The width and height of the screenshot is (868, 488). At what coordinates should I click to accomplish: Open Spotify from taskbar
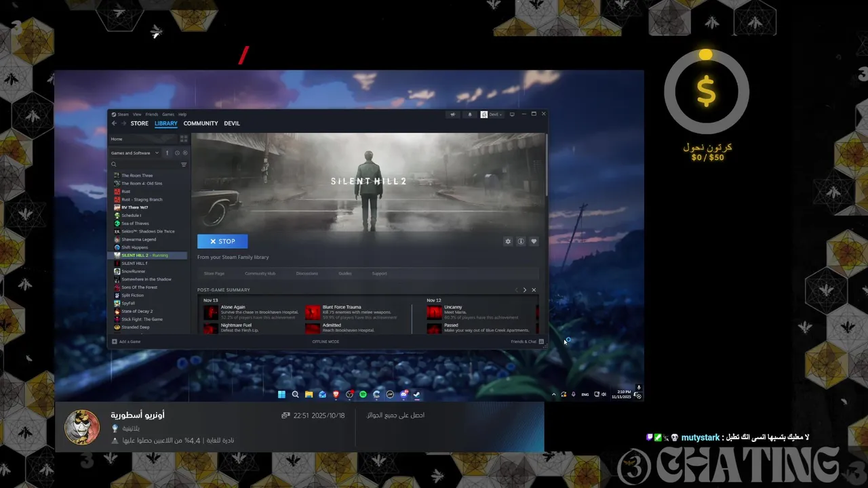coord(363,394)
